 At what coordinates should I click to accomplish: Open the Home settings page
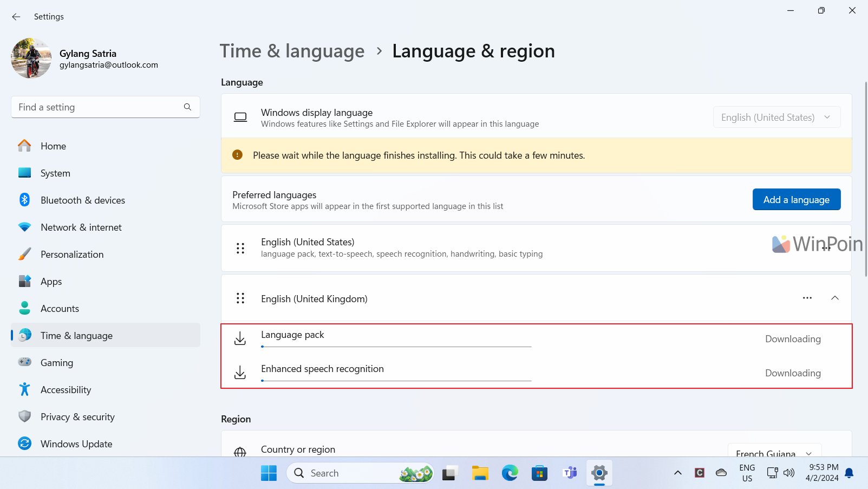pyautogui.click(x=106, y=146)
